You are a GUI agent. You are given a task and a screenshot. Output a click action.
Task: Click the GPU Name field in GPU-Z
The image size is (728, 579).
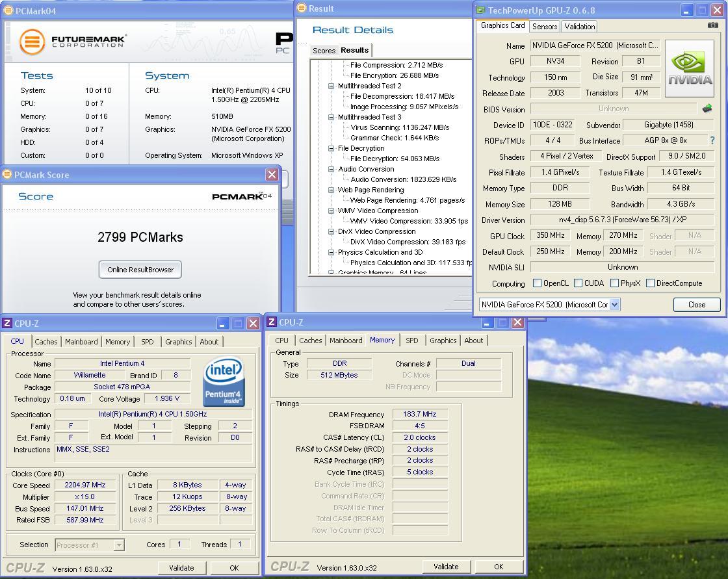tap(595, 45)
